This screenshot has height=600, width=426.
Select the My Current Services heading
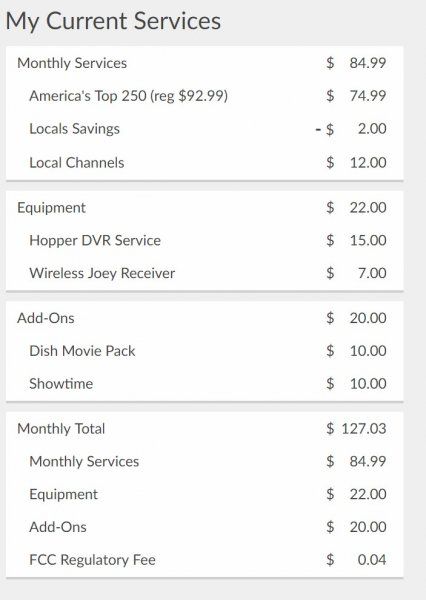click(x=113, y=21)
